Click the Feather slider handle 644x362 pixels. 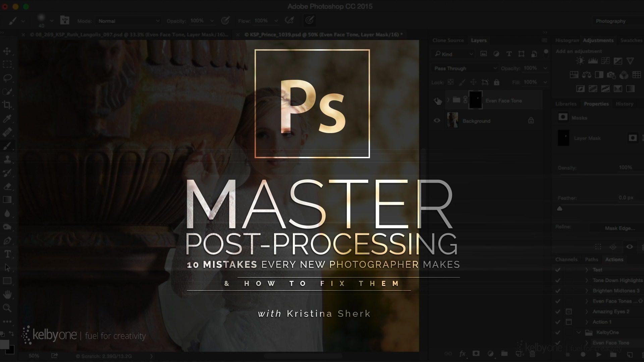pos(559,208)
